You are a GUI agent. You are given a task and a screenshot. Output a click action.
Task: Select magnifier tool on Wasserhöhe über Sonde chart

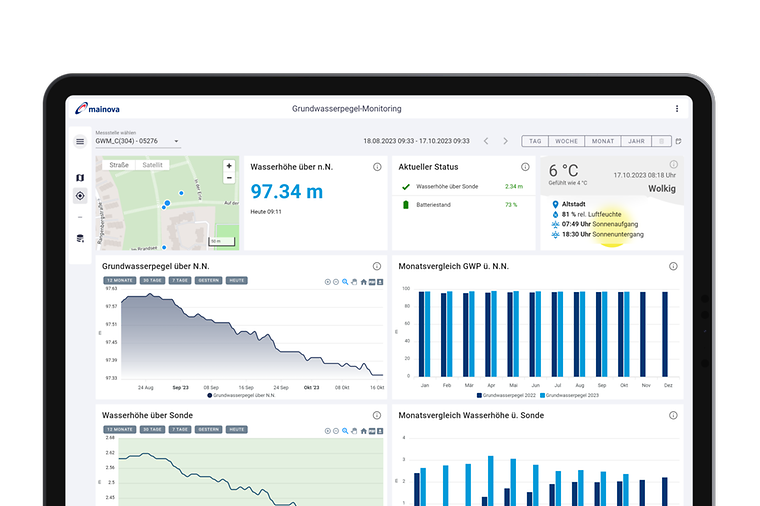click(x=345, y=431)
